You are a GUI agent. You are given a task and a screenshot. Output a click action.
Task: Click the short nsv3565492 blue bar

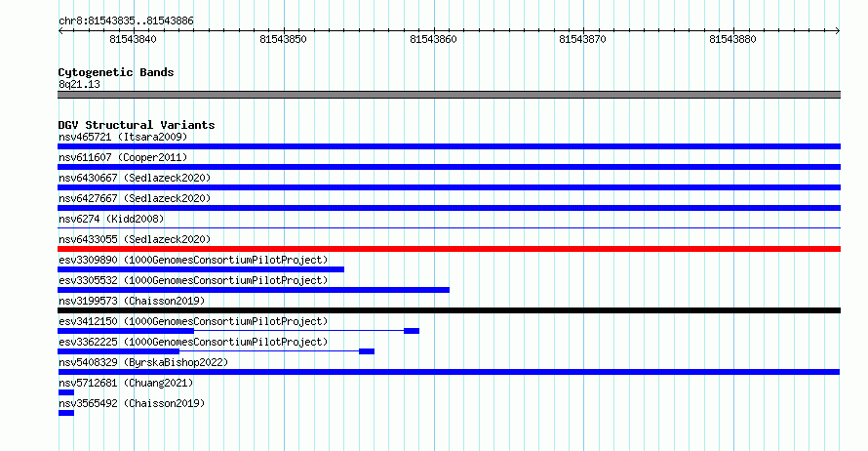pos(66,413)
